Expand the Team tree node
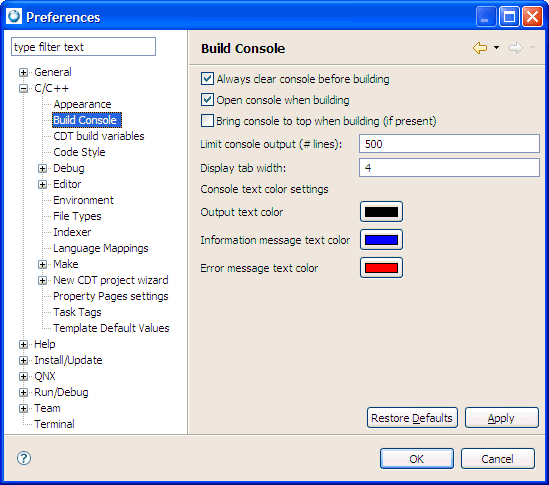 tap(23, 408)
